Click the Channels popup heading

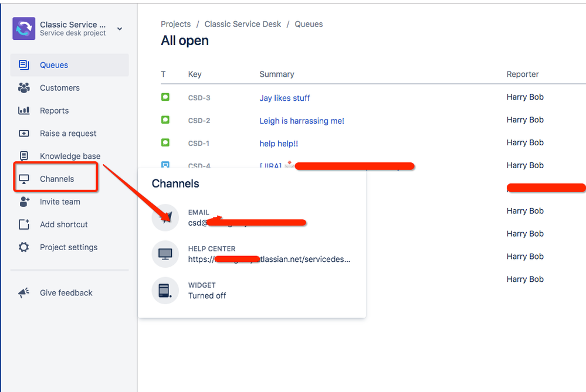[x=175, y=183]
